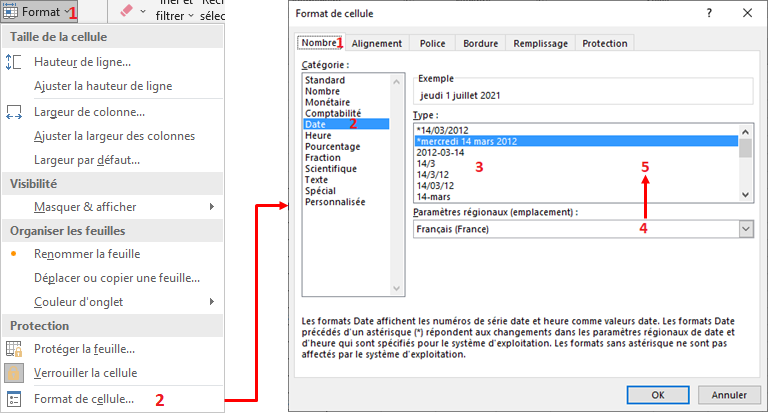The width and height of the screenshot is (768, 413).
Task: Expand Masquer & afficher submenu
Action: tap(113, 207)
